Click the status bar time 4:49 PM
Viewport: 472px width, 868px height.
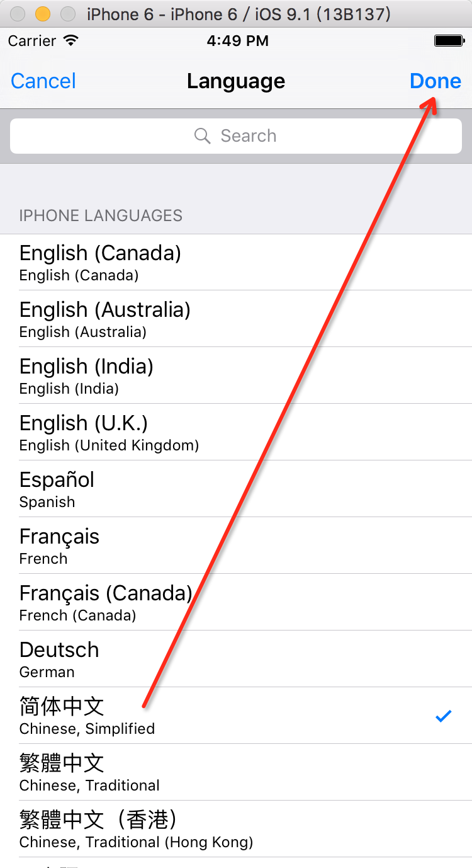coord(237,41)
